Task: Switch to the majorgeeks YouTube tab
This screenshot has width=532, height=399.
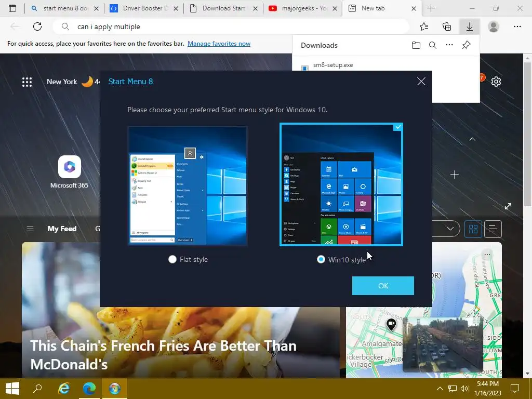Action: point(303,8)
